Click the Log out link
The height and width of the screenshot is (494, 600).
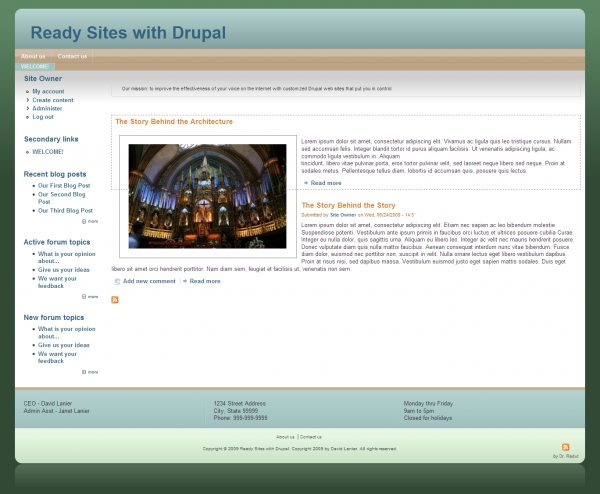tap(43, 117)
